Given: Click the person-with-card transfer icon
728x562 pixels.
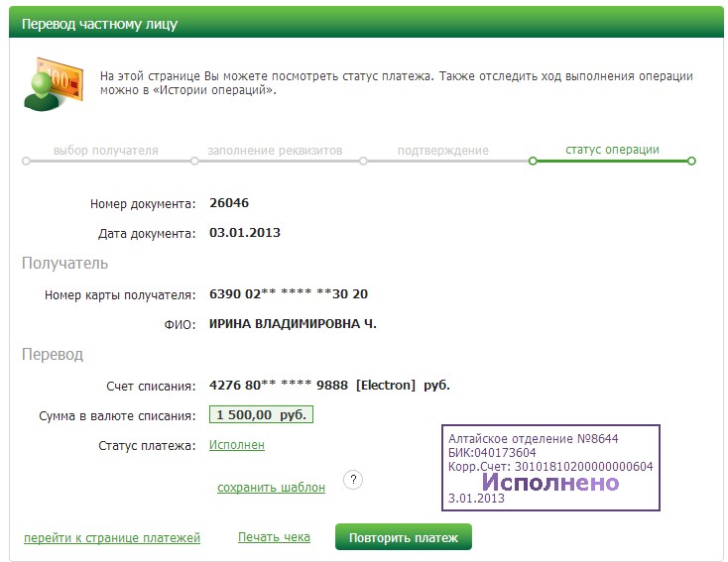Looking at the screenshot, I should pyautogui.click(x=52, y=84).
